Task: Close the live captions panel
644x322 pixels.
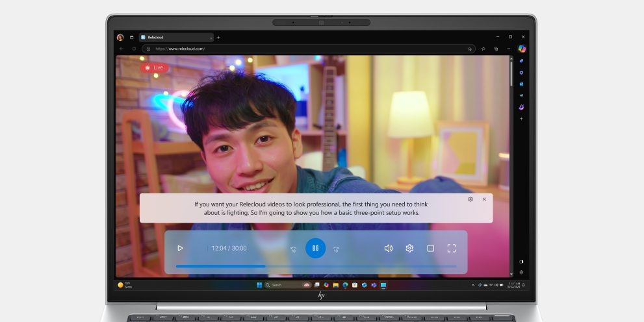Action: (484, 199)
